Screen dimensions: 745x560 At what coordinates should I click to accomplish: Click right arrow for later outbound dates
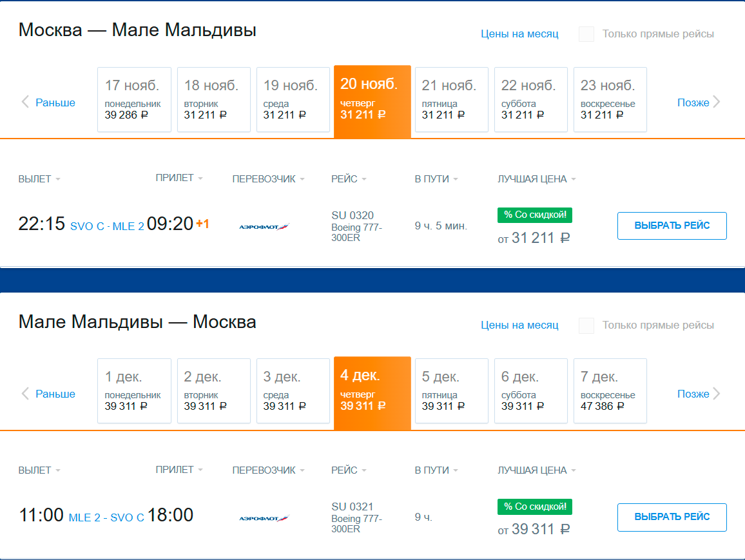pos(717,102)
